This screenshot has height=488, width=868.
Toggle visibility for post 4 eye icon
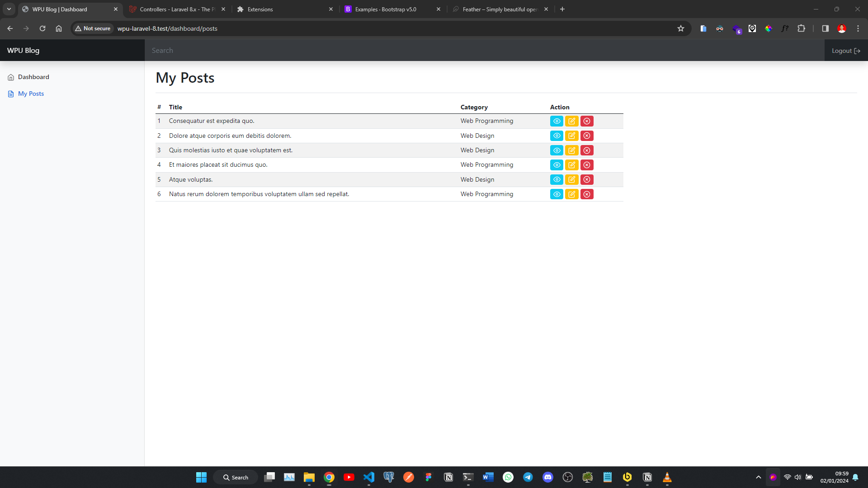(556, 164)
